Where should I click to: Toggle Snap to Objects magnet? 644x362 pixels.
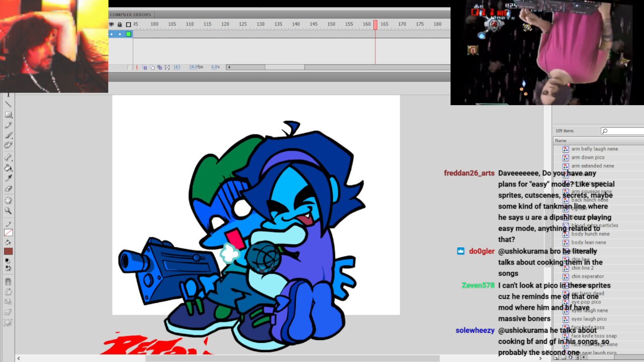point(8,282)
